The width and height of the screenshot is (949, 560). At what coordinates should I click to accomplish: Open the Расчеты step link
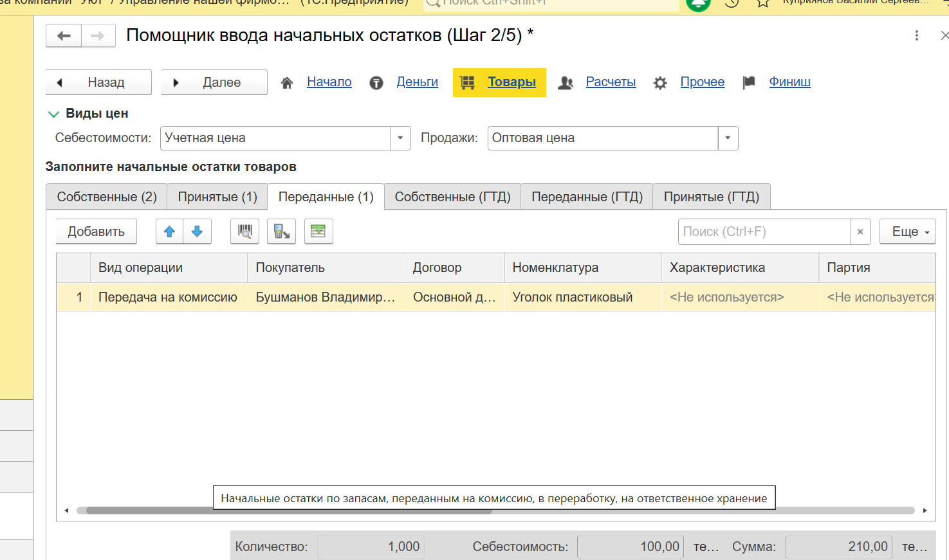click(610, 82)
